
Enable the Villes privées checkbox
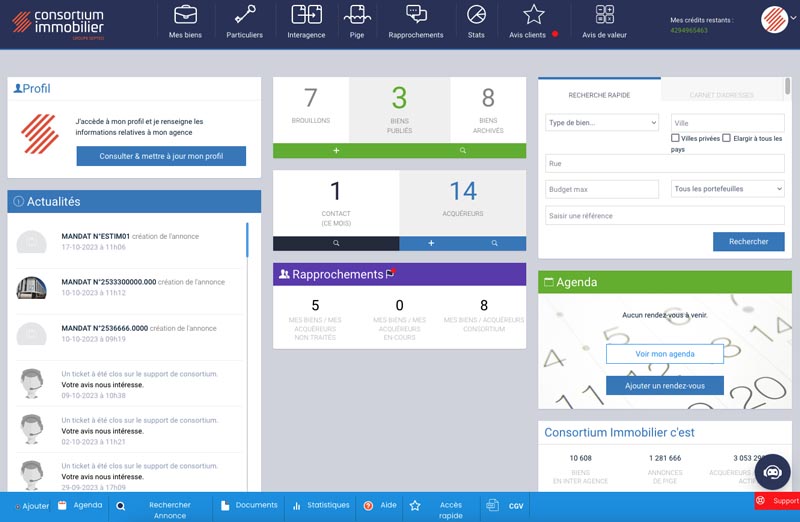tap(677, 138)
